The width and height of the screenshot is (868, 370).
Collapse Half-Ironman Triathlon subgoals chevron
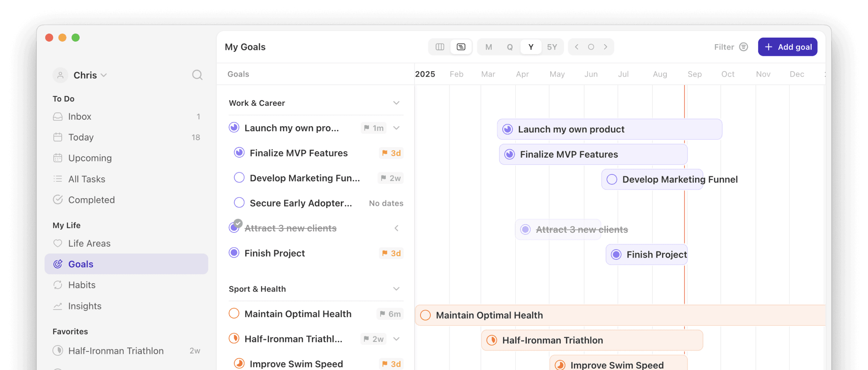point(396,339)
